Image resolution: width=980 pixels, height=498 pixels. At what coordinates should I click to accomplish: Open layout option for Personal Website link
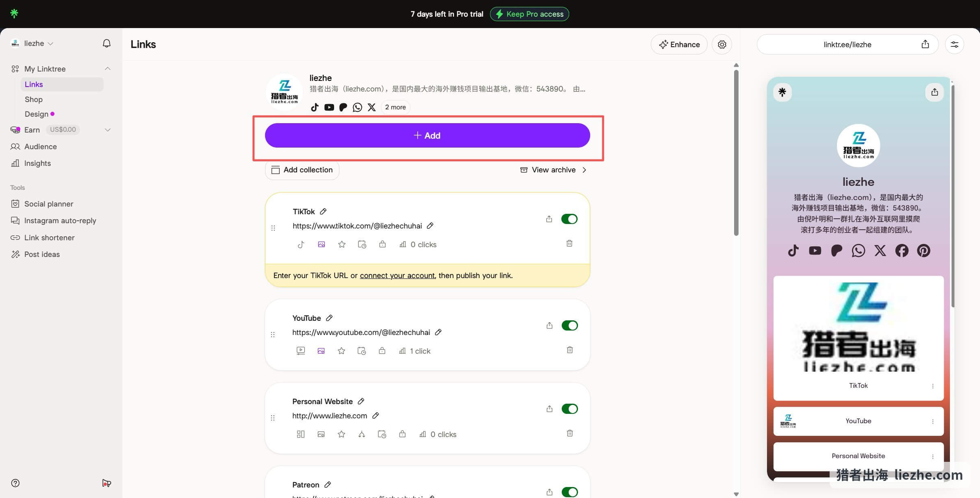[301, 434]
